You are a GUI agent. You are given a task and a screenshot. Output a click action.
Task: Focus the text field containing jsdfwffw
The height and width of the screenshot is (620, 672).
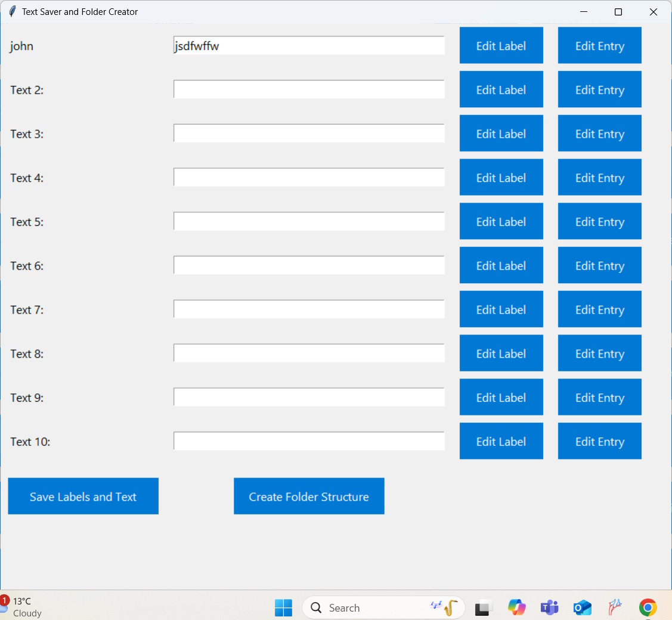(309, 46)
